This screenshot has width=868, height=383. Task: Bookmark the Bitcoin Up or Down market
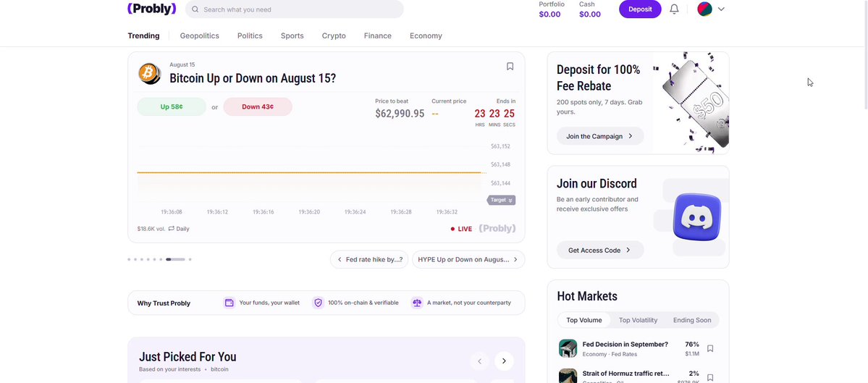(x=510, y=67)
